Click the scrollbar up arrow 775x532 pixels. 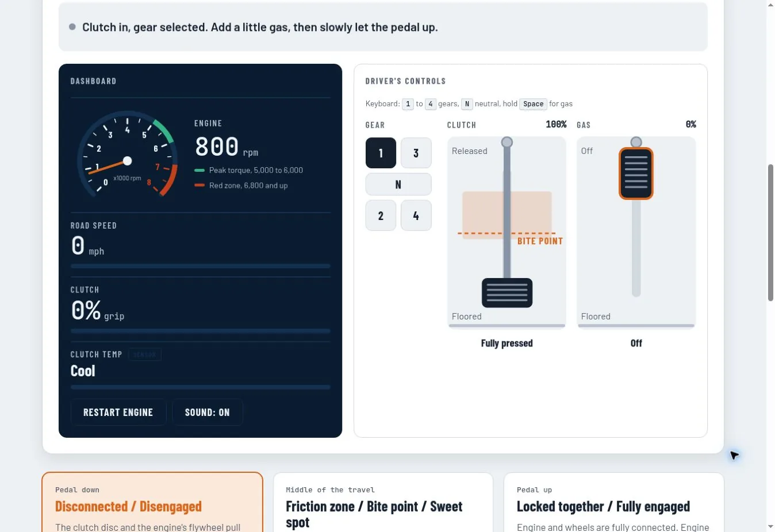(770, 5)
